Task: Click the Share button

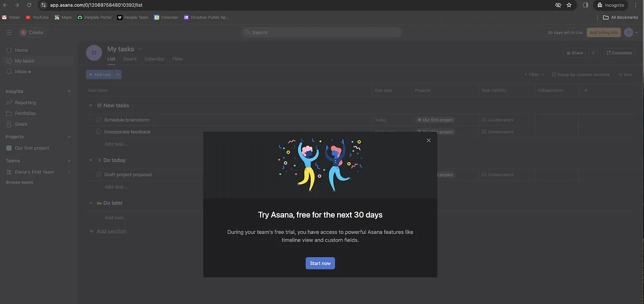Action: 575,53
